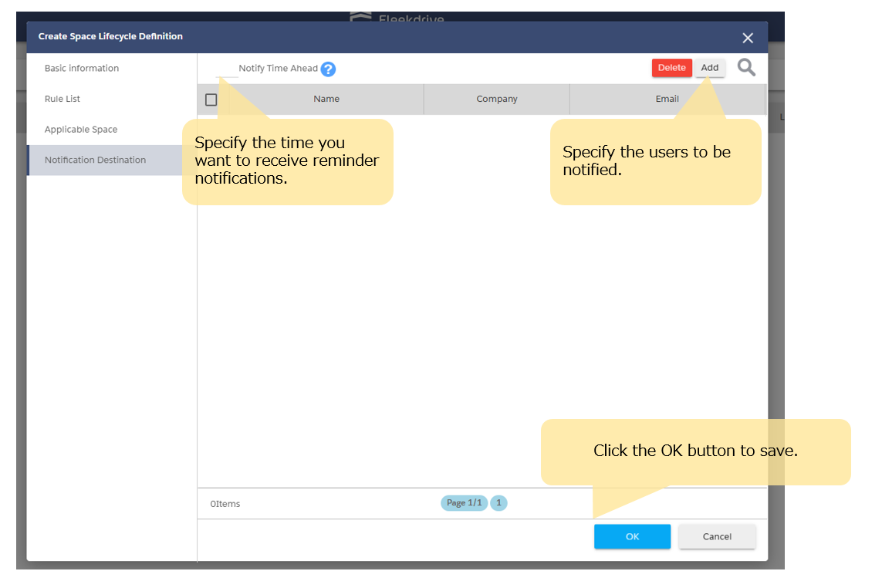Click the blue help question mark icon
Image resolution: width=882 pixels, height=588 pixels.
pyautogui.click(x=328, y=69)
